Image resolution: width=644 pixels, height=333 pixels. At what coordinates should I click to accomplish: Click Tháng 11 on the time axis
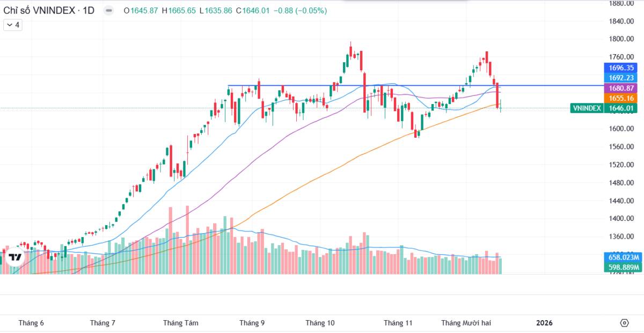coord(398,323)
